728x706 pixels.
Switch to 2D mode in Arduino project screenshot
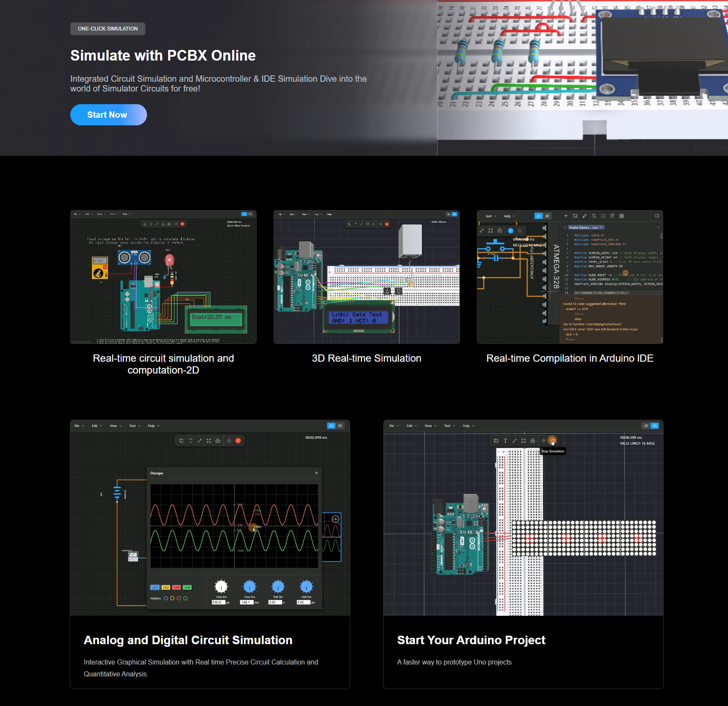tap(646, 426)
